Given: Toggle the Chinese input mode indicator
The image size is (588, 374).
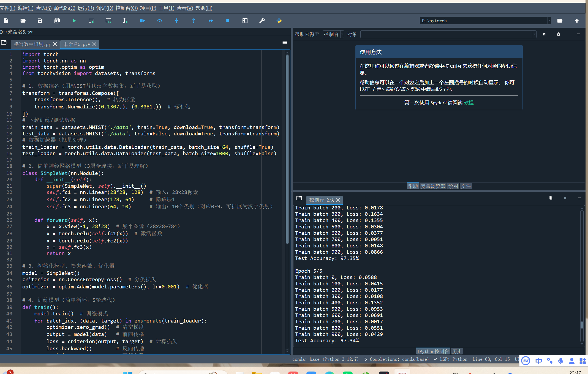Looking at the screenshot, I should coord(539,361).
